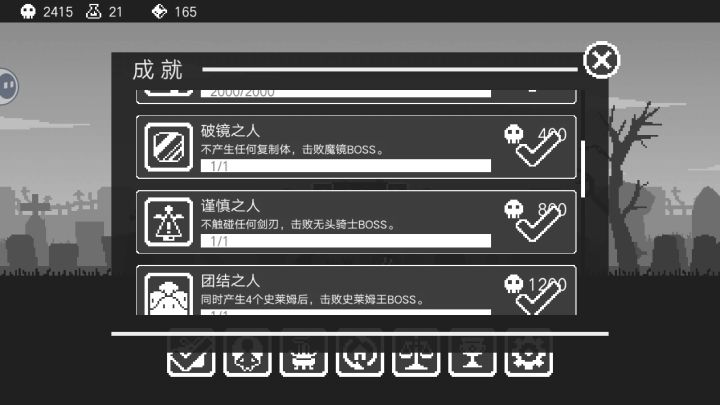Screen dimensions: 720x405
Task: Open the gear settings menu icon
Action: point(529,354)
